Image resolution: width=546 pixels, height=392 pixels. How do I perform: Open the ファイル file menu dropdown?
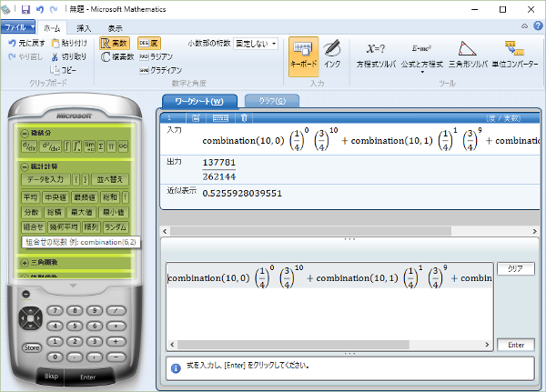(x=18, y=26)
